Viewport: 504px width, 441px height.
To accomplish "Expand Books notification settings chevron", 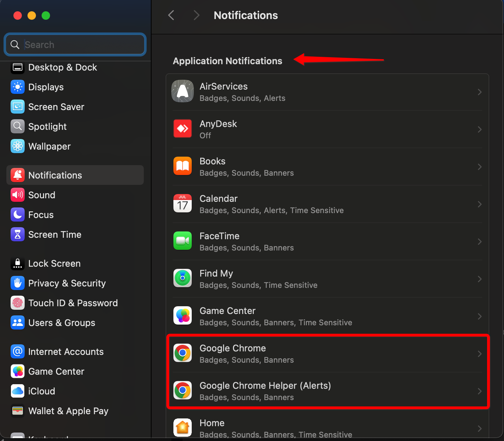I will click(480, 167).
